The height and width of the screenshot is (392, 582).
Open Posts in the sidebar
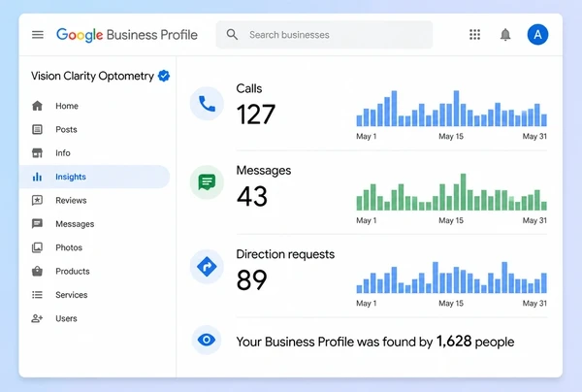pos(95,130)
